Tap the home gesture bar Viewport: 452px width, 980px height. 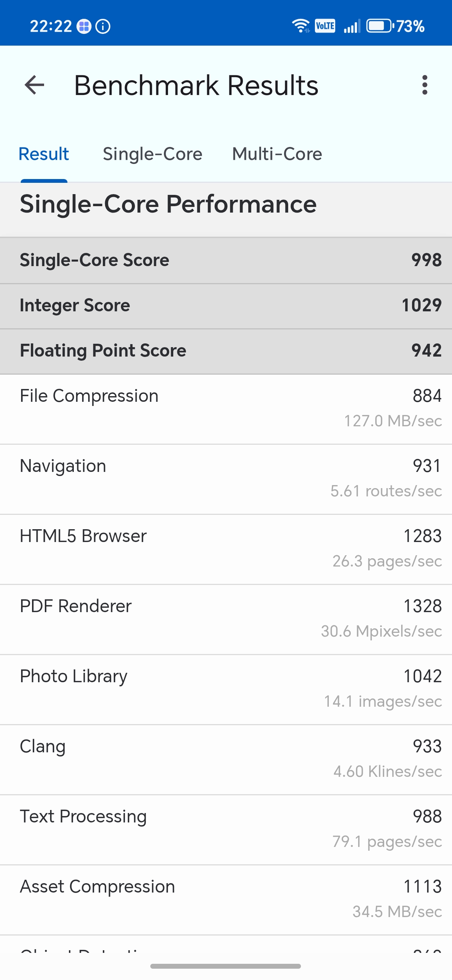[226, 966]
